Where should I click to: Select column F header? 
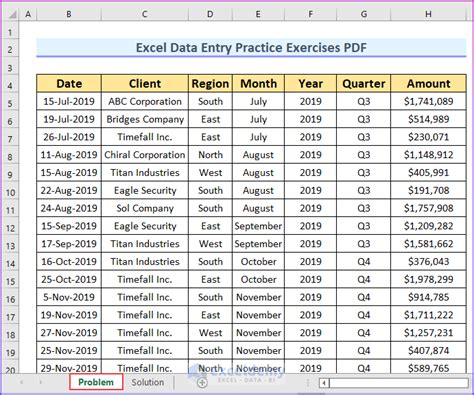[310, 14]
